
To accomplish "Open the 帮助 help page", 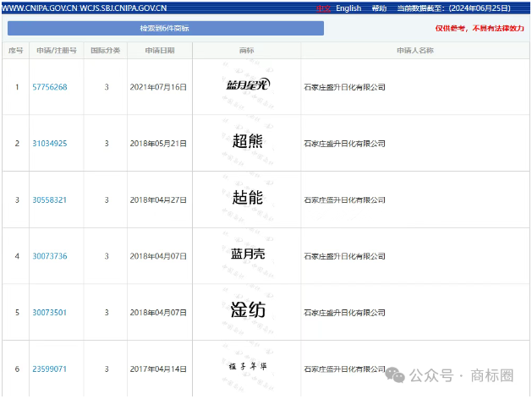I will pyautogui.click(x=379, y=8).
